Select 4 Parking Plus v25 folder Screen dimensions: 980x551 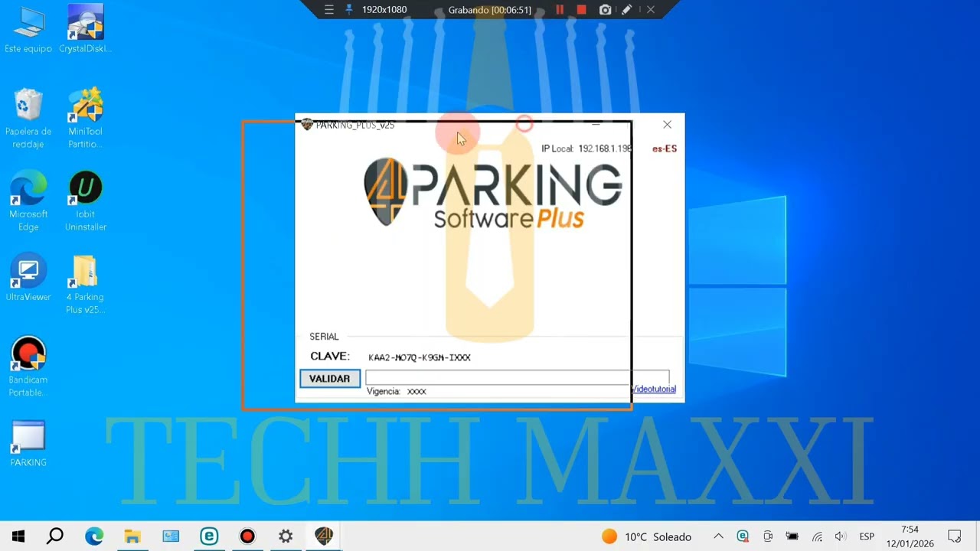tap(85, 284)
